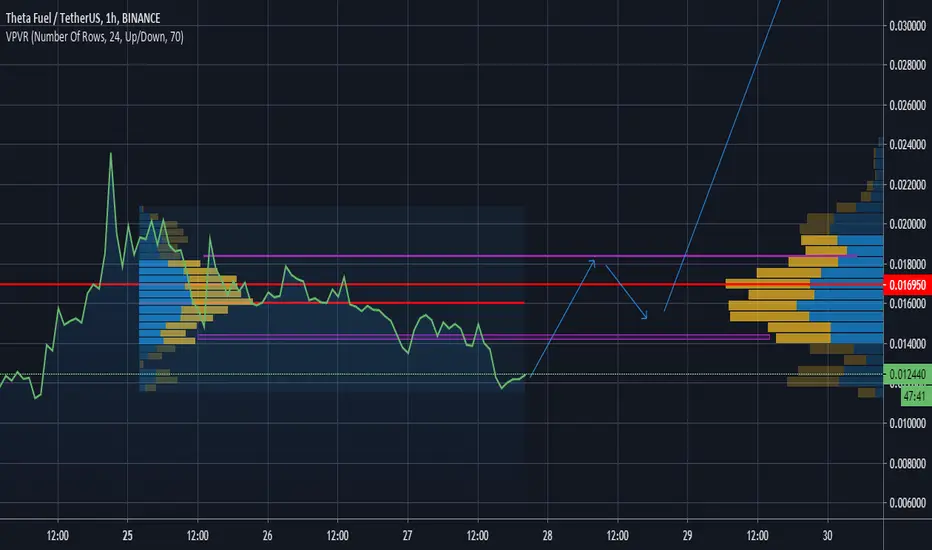The width and height of the screenshot is (932, 550).
Task: Click the 0.028000 price axis label
Action: pos(908,65)
